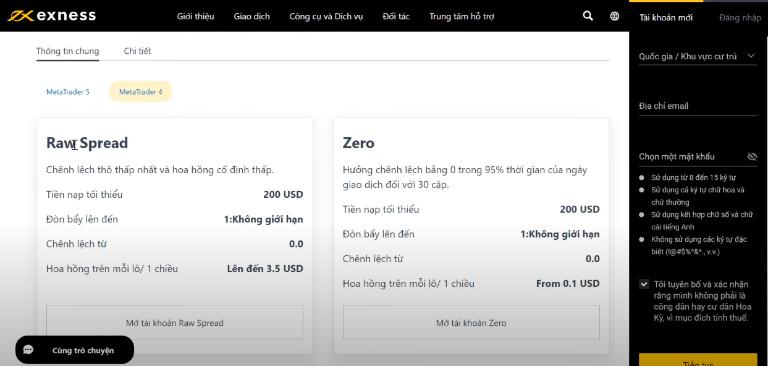Open Cùng trò chuyện chat button

pos(74,350)
